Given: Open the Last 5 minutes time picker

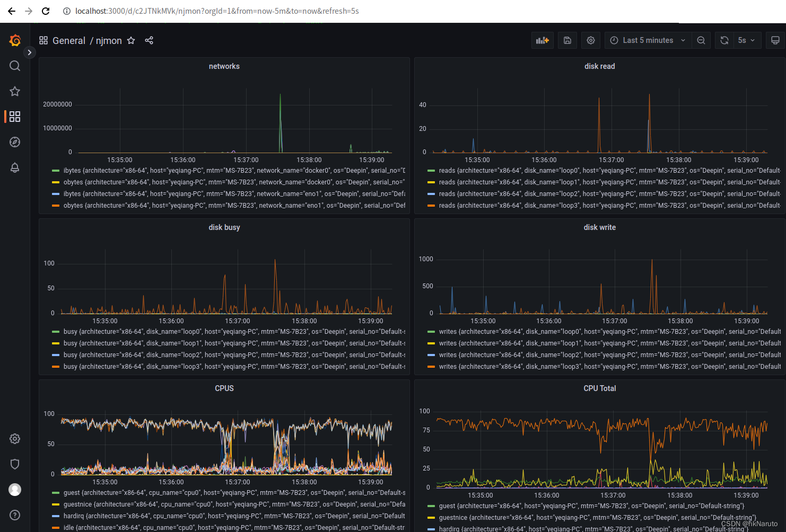Looking at the screenshot, I should [x=647, y=40].
